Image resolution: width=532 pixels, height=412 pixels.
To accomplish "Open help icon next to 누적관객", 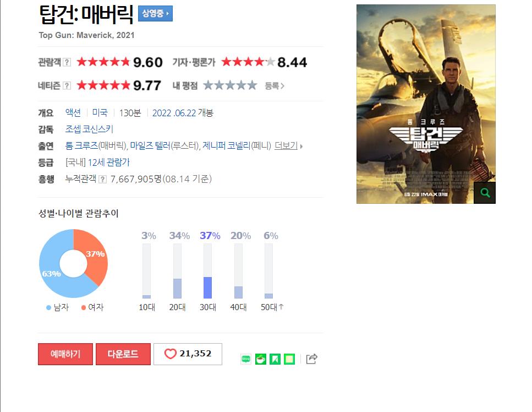I will click(x=102, y=180).
